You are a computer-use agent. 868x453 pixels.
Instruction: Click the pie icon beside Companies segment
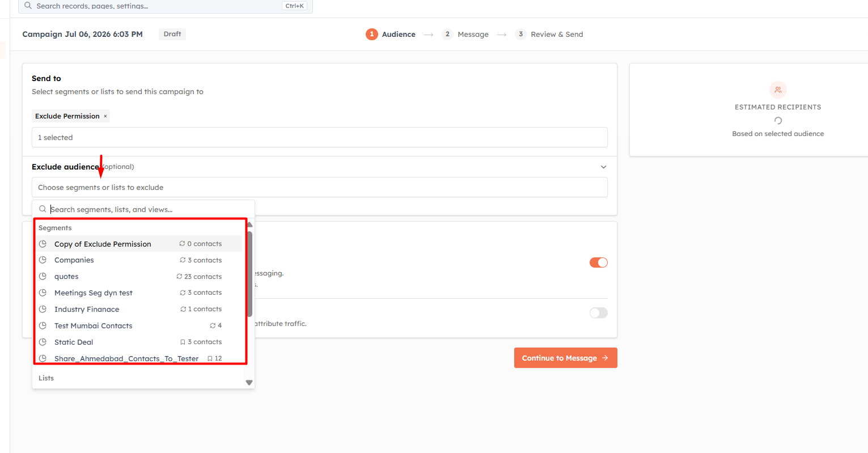pos(43,260)
